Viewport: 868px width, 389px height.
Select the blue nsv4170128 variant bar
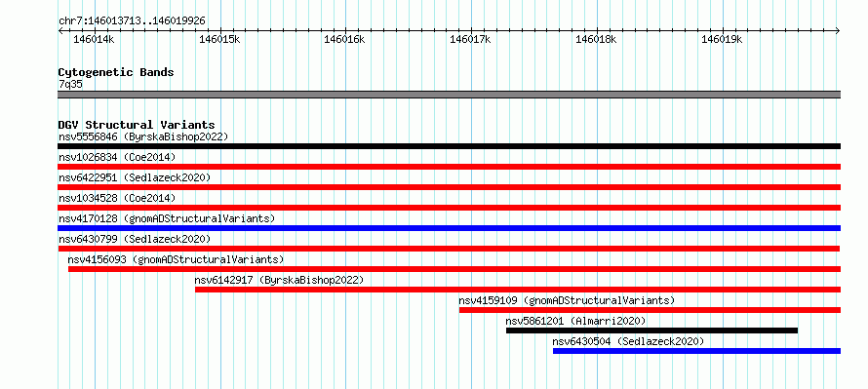449,228
